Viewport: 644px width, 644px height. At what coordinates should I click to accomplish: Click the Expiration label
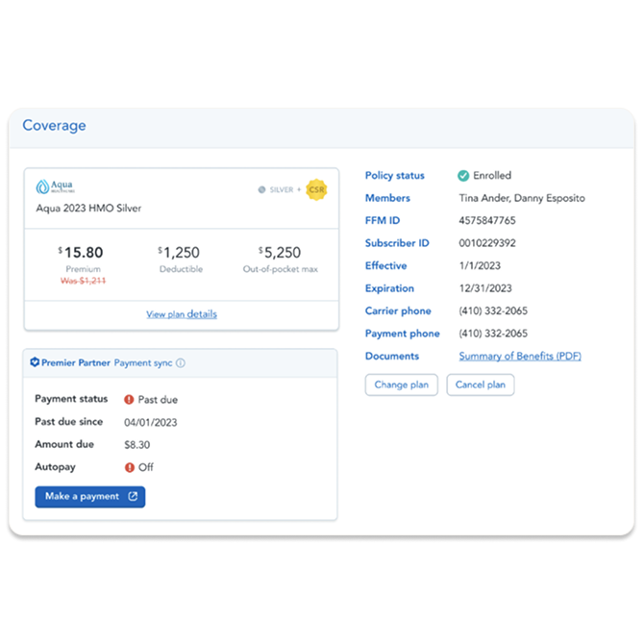click(390, 288)
